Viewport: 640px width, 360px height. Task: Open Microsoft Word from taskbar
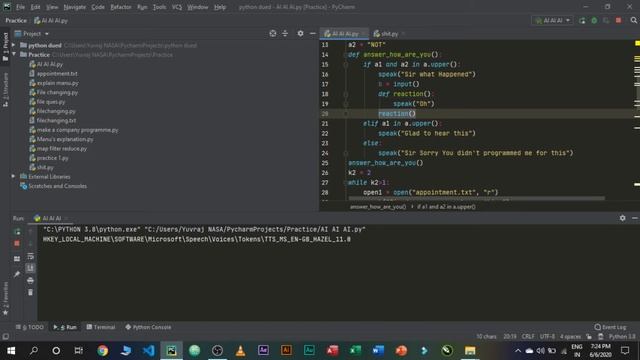[x=378, y=351]
